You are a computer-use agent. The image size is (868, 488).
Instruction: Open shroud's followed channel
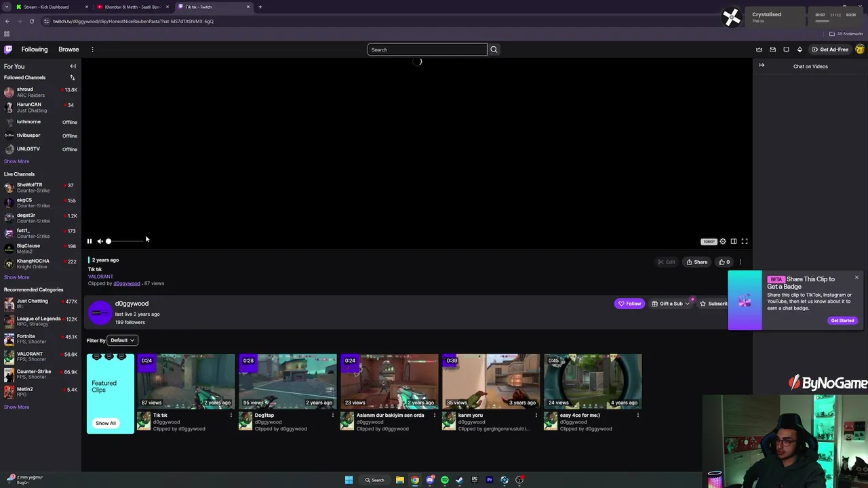click(x=41, y=92)
